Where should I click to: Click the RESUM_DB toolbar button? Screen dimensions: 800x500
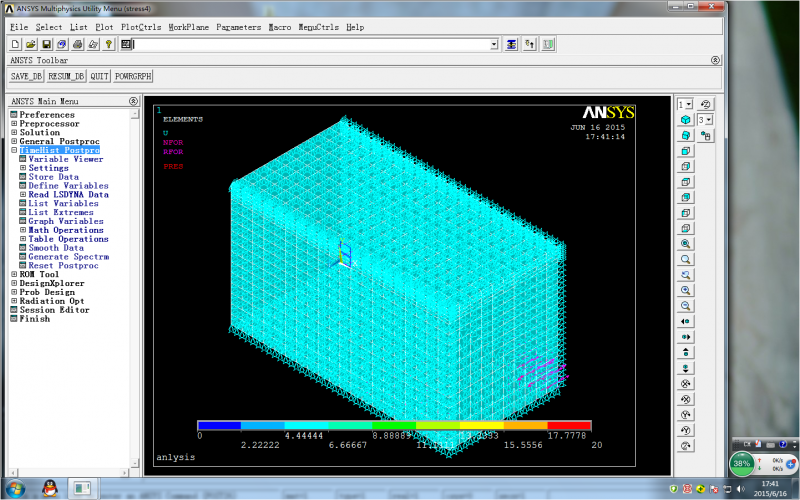coord(66,76)
